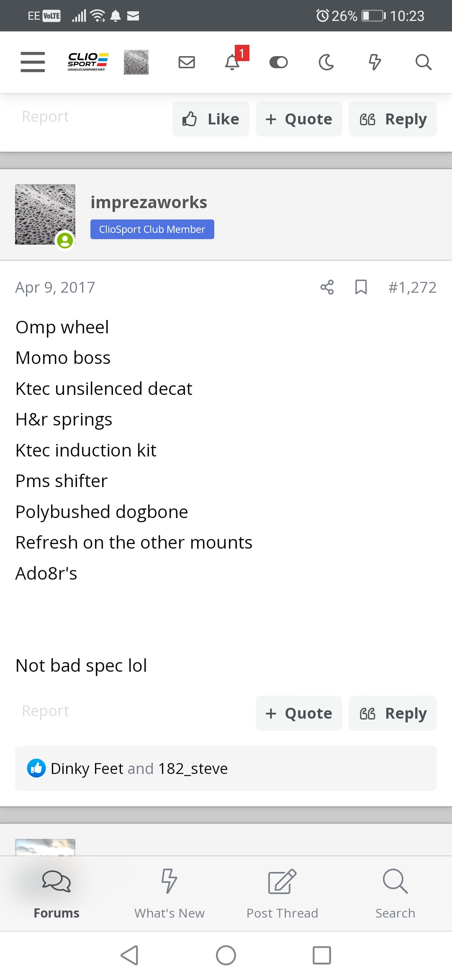Open the alerts bell notification

[233, 62]
